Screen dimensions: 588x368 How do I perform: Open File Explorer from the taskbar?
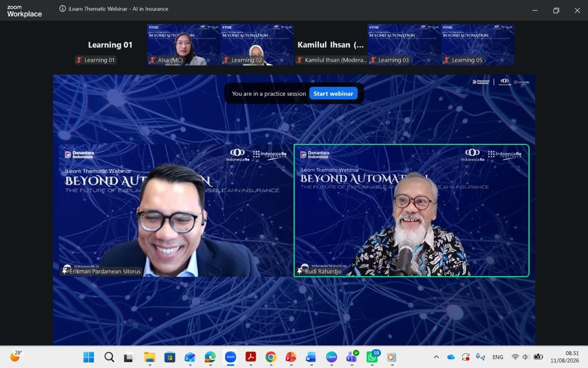pyautogui.click(x=149, y=357)
